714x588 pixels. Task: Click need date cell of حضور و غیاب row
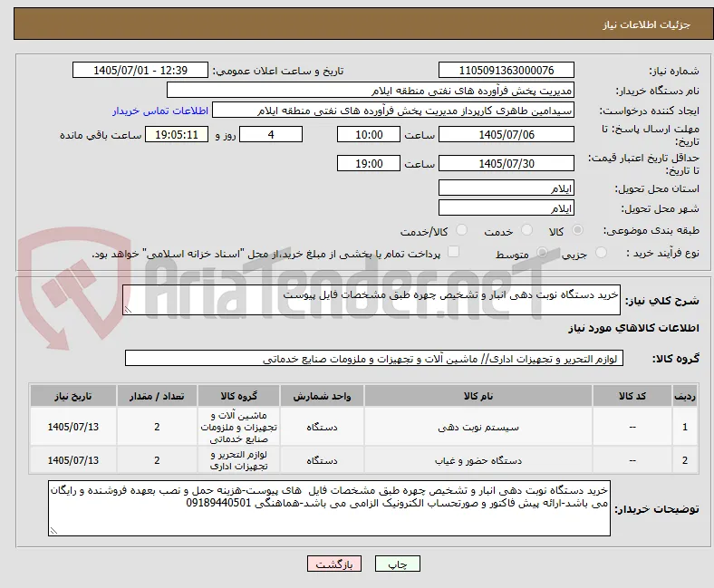point(73,460)
